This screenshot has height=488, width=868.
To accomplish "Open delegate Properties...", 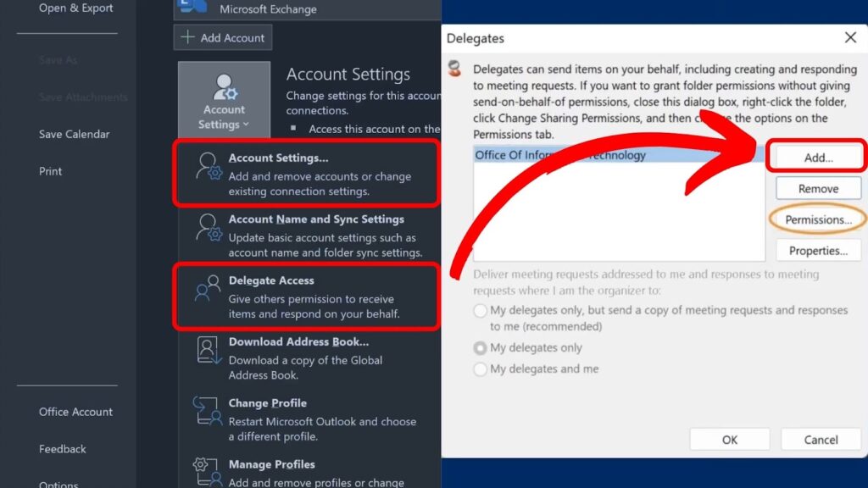I will [818, 251].
